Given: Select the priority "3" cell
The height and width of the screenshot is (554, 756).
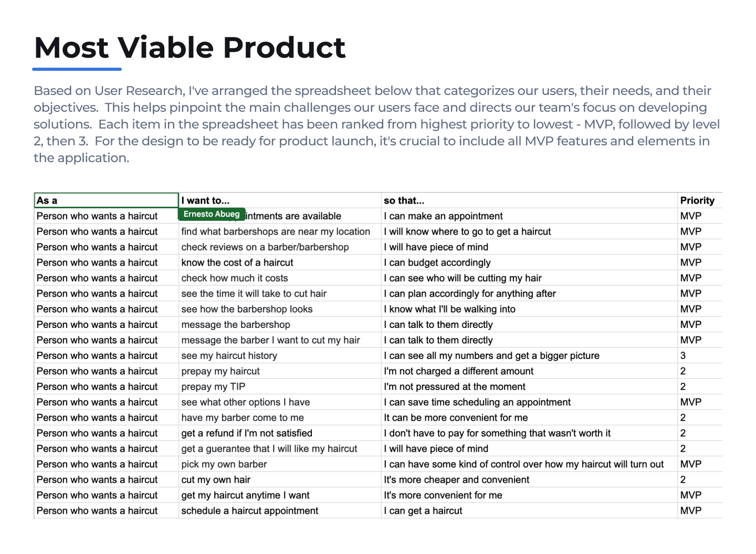Looking at the screenshot, I should 683,356.
